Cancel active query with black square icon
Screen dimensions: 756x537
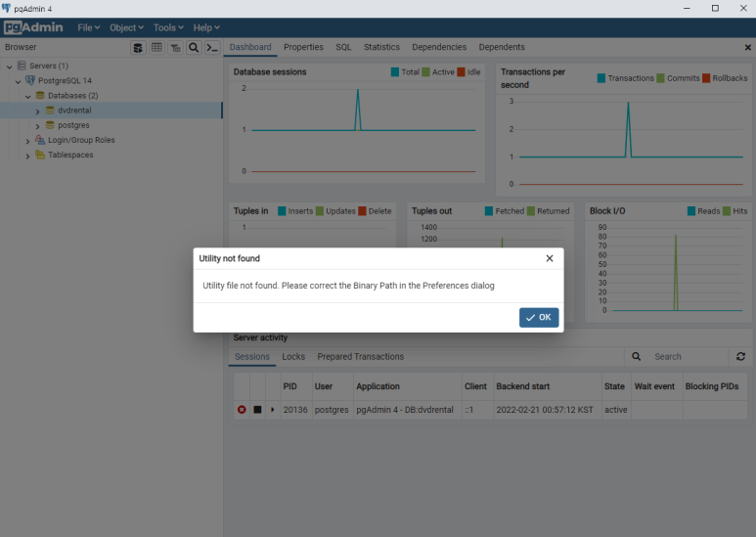click(x=257, y=410)
